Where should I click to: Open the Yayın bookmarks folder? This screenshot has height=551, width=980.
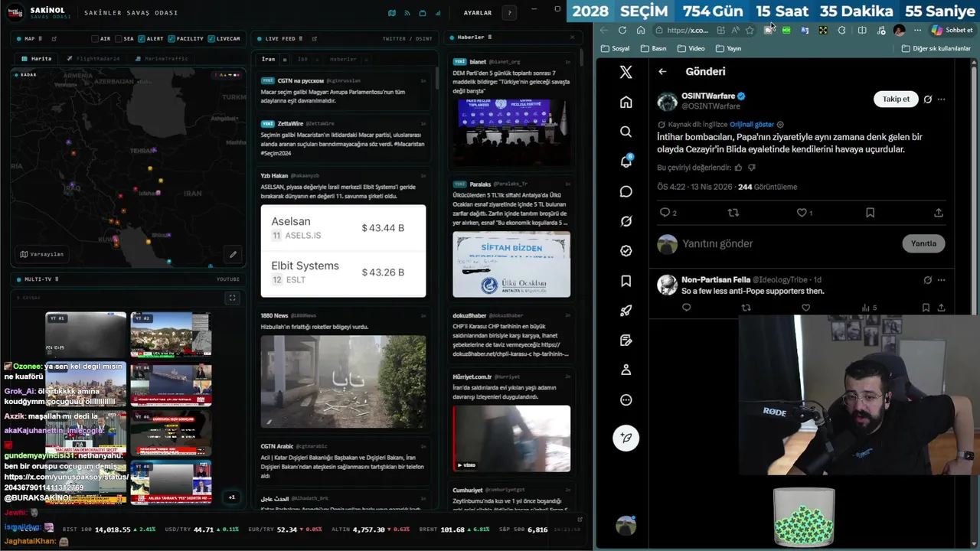click(728, 48)
